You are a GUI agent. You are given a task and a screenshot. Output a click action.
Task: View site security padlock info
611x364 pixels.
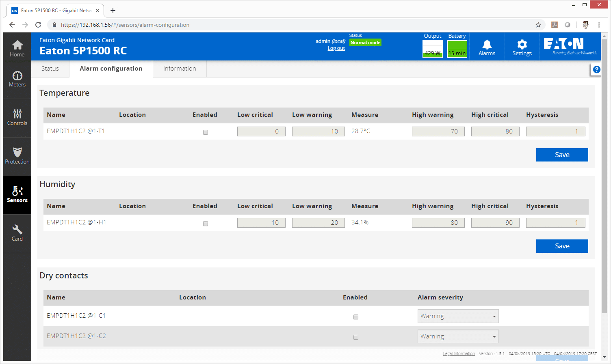(x=54, y=25)
